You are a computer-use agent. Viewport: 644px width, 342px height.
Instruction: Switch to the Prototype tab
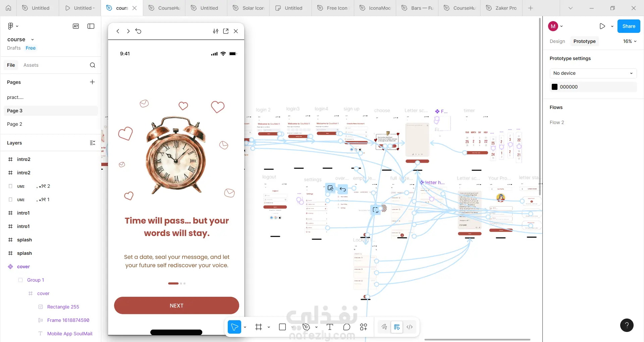coord(584,41)
